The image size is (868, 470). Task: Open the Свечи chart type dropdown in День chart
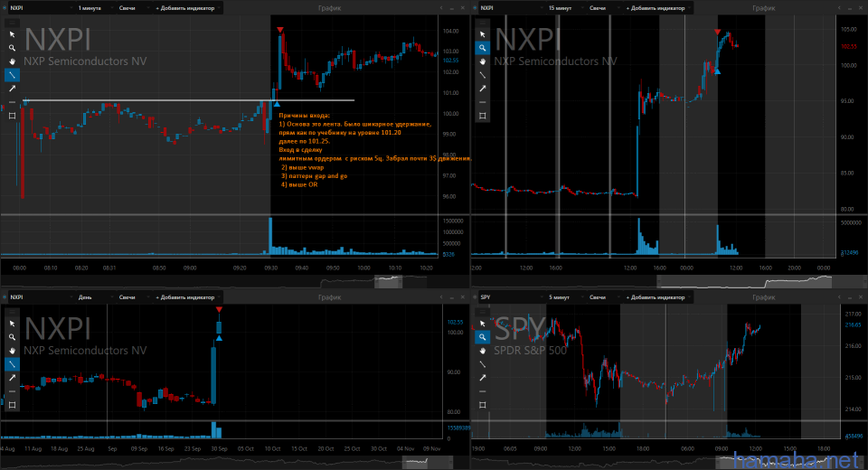[x=133, y=297]
